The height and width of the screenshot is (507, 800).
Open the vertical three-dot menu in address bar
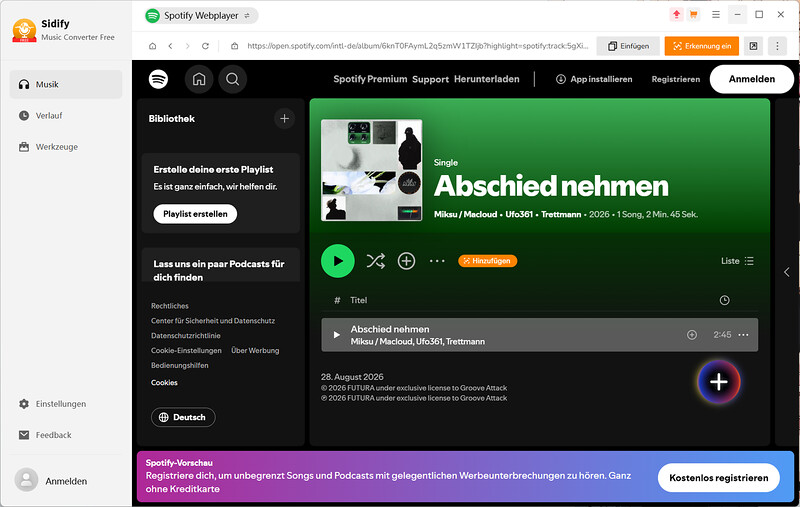coord(777,46)
